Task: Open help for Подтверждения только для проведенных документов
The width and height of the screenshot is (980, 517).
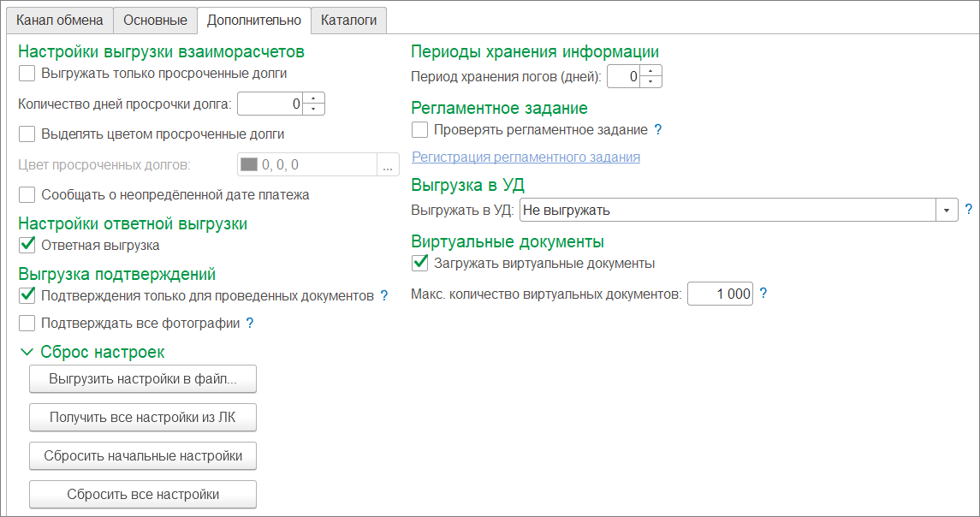Action: [x=384, y=295]
